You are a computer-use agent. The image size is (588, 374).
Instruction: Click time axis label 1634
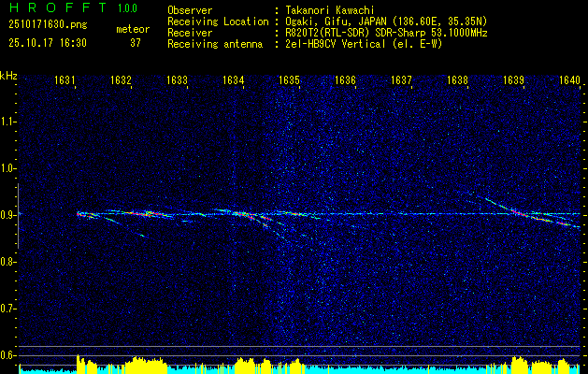click(233, 80)
